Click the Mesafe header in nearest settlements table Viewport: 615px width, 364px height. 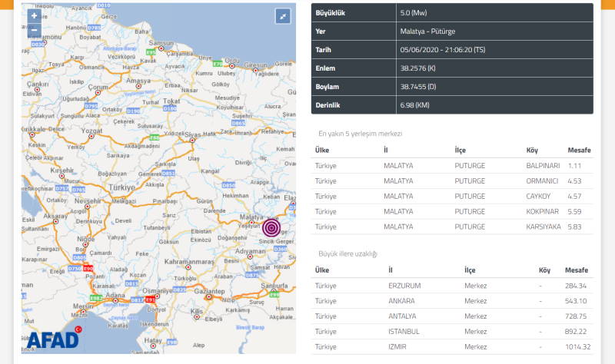click(579, 150)
